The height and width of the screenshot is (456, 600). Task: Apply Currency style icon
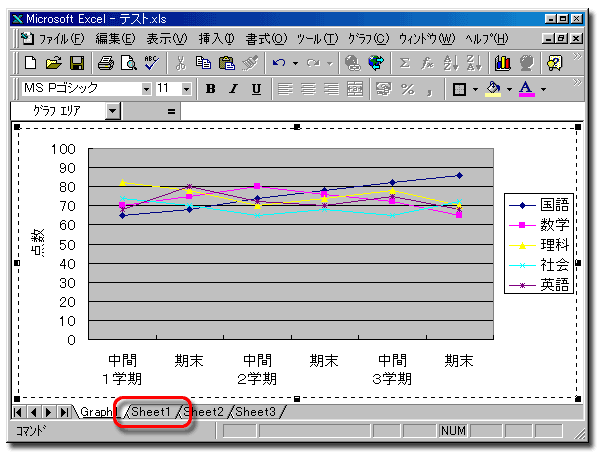tap(384, 89)
